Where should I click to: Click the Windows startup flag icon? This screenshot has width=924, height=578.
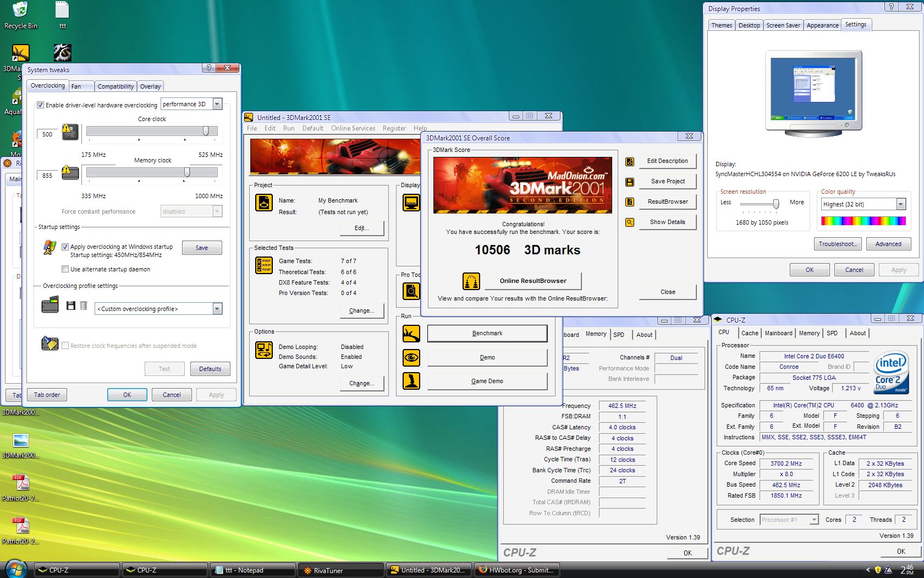50,248
